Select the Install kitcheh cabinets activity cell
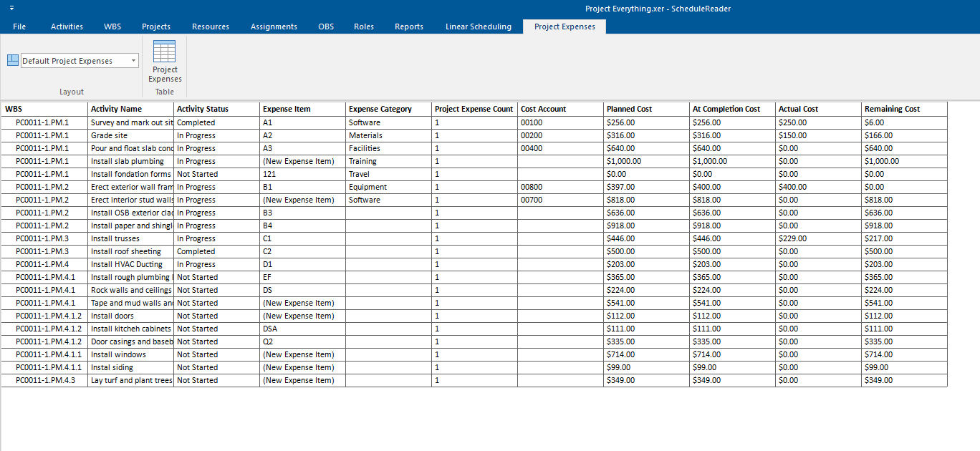The image size is (980, 451). pos(131,329)
